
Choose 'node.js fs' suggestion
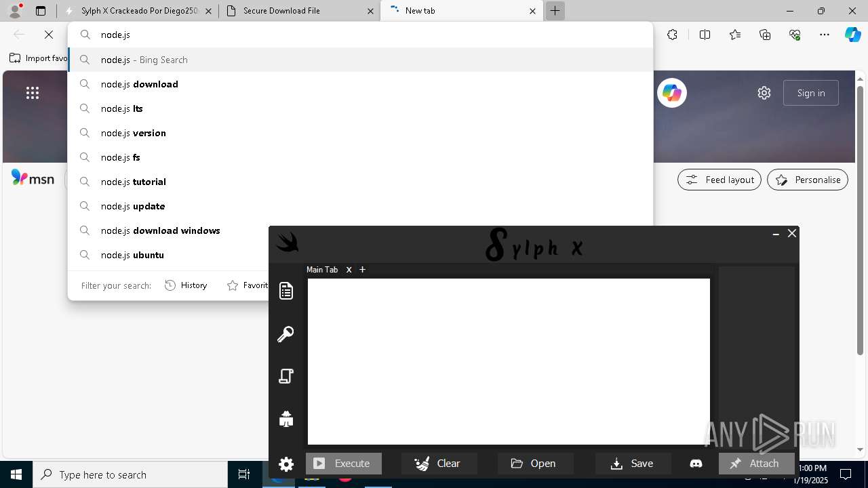(x=361, y=157)
